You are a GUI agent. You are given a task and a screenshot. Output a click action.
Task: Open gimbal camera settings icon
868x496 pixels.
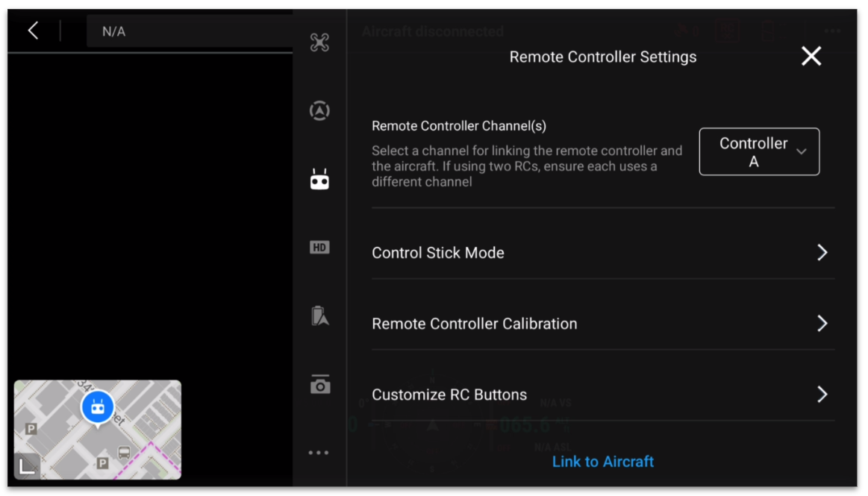point(319,384)
